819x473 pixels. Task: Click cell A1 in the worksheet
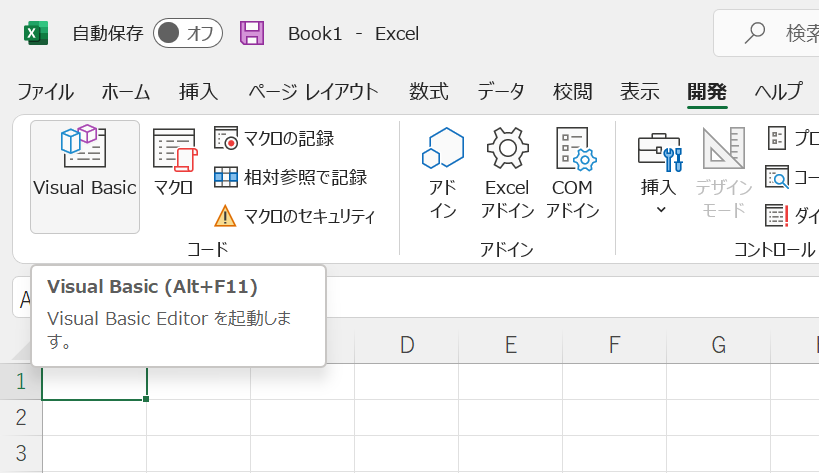(x=94, y=382)
